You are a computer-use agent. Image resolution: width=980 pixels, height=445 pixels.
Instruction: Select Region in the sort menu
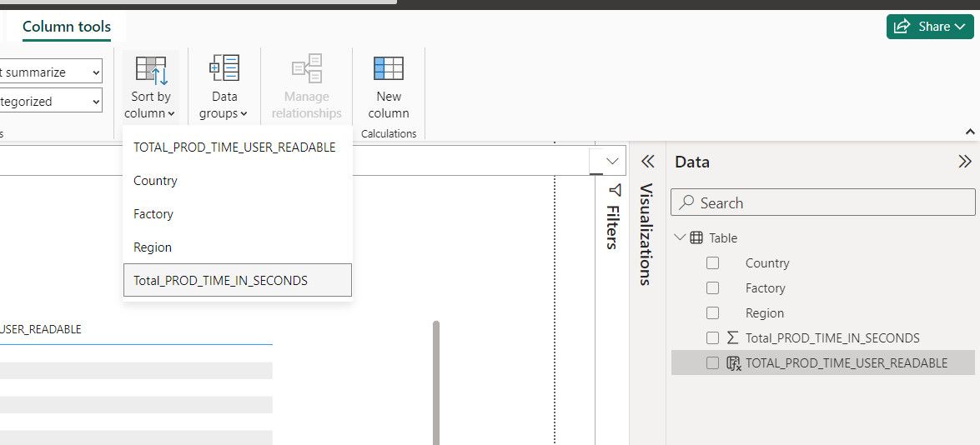point(238,247)
